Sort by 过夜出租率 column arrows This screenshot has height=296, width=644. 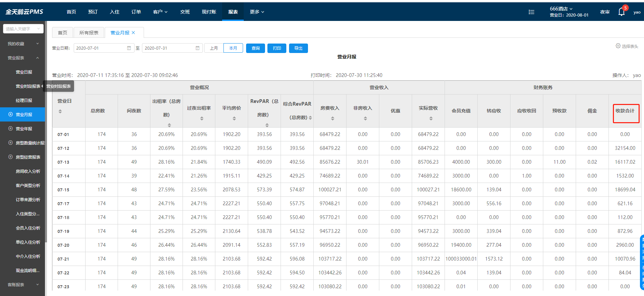(x=202, y=118)
